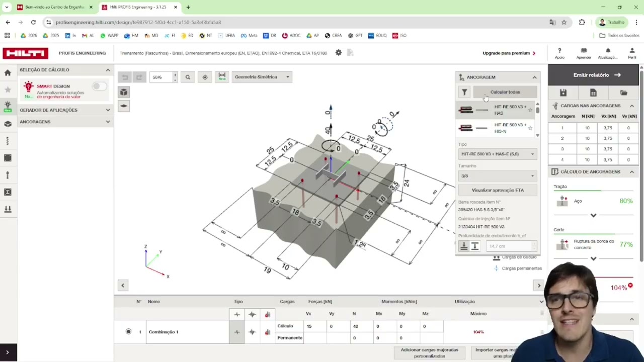This screenshot has height=362, width=644.
Task: Click Upgrade para premium link
Action: point(509,53)
